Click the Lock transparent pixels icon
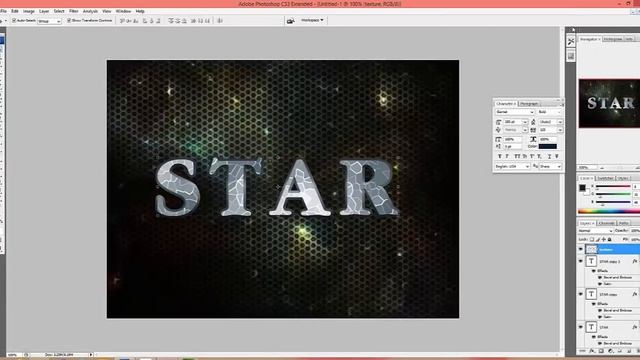The width and height of the screenshot is (640, 360). point(591,240)
